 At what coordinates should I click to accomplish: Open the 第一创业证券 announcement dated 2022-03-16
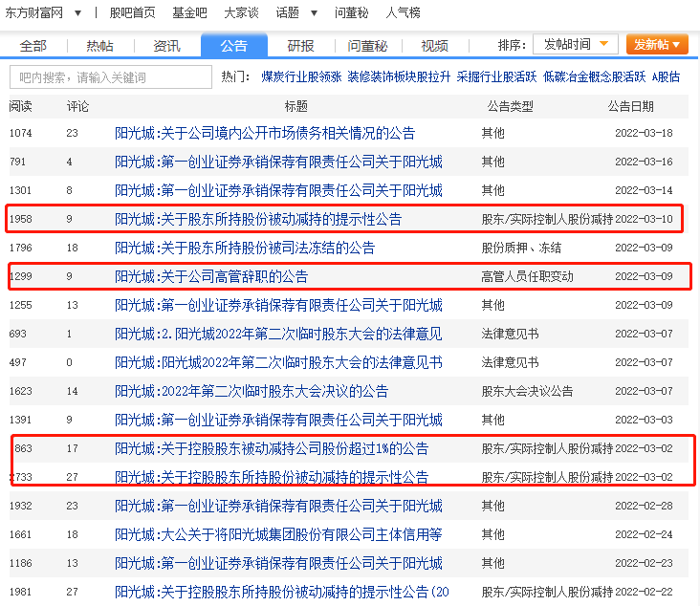tap(278, 162)
